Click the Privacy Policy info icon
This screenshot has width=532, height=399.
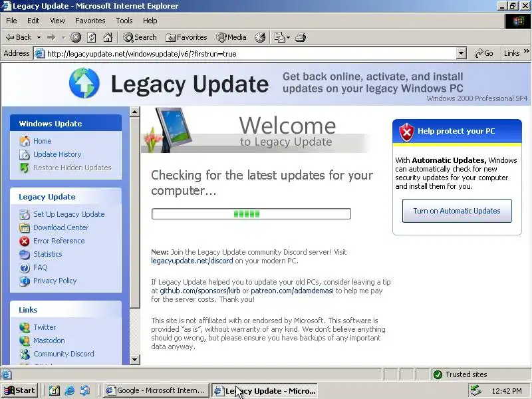click(x=25, y=281)
